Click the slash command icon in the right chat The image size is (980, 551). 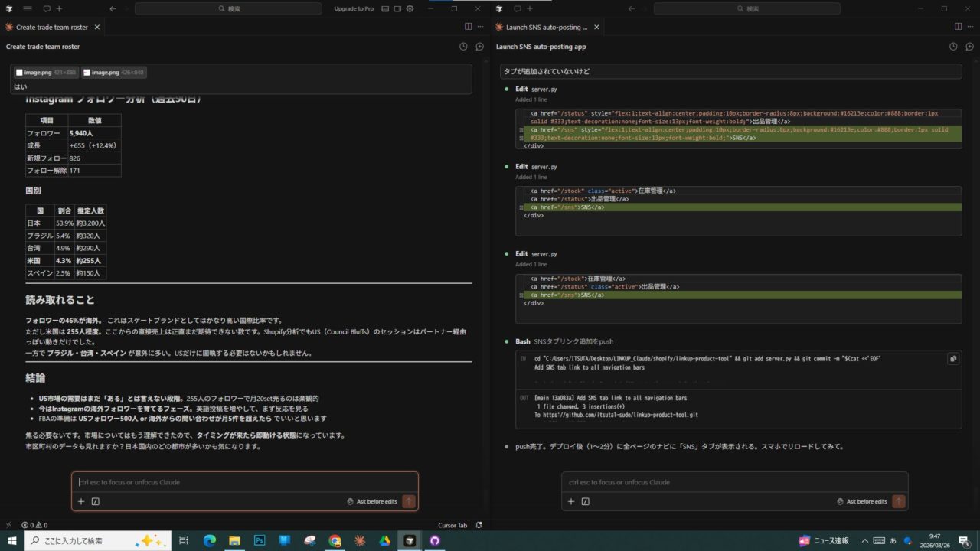(585, 501)
